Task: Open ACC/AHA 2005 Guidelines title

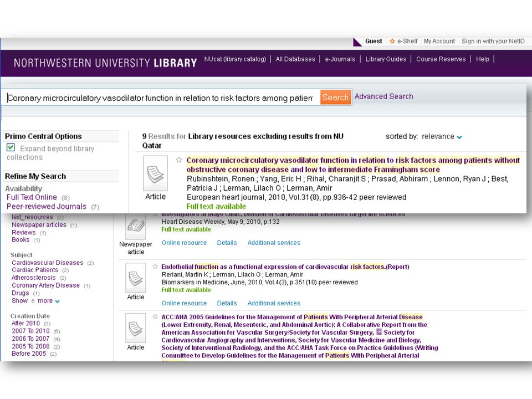Action: pyautogui.click(x=300, y=336)
